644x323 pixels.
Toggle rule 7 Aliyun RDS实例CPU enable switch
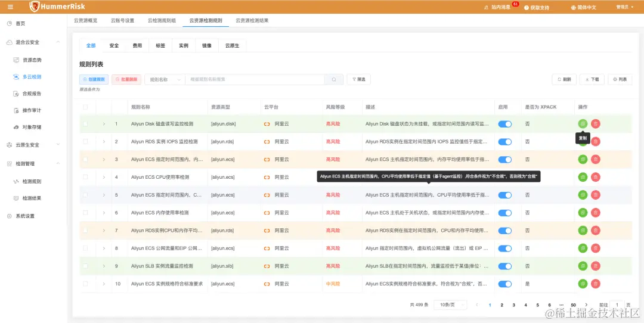click(505, 231)
